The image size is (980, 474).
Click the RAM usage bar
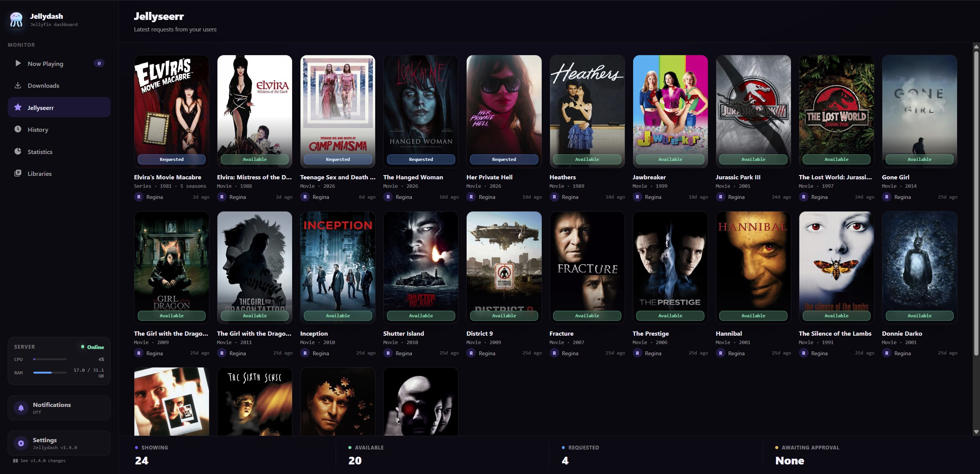pyautogui.click(x=50, y=372)
